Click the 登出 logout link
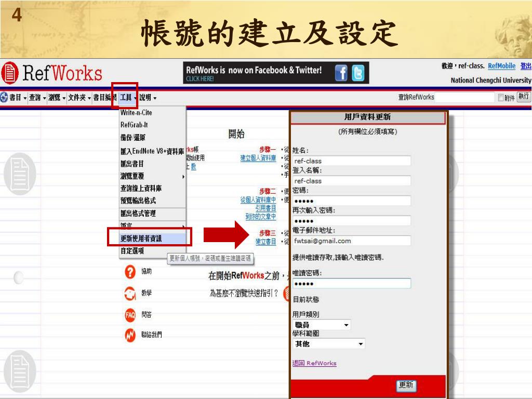The width and height of the screenshot is (532, 399). (x=526, y=66)
